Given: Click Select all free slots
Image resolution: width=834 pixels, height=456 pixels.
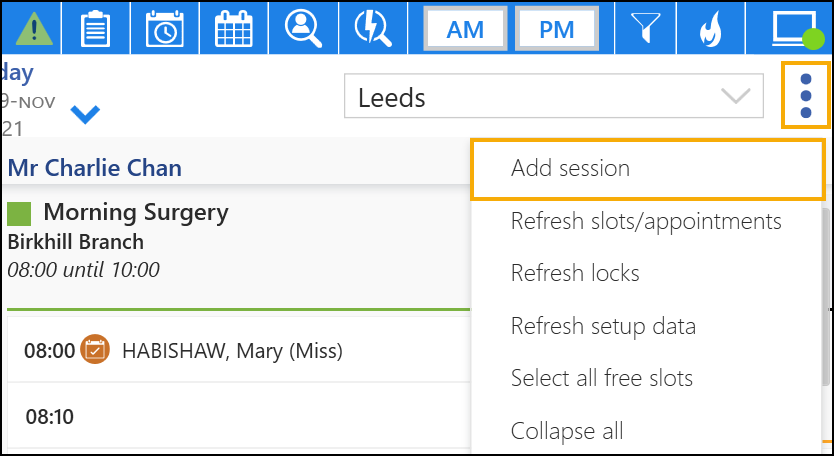Looking at the screenshot, I should tap(601, 378).
